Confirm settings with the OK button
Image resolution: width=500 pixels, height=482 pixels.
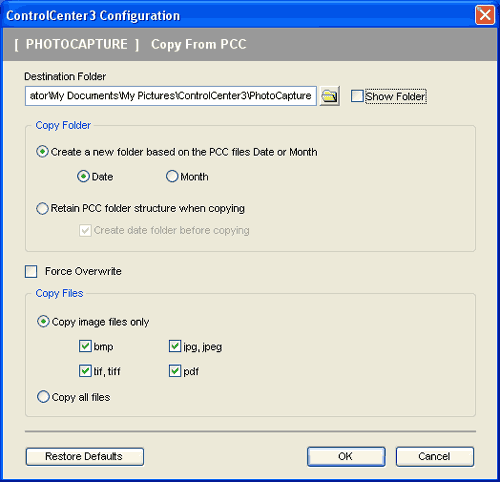(x=346, y=456)
